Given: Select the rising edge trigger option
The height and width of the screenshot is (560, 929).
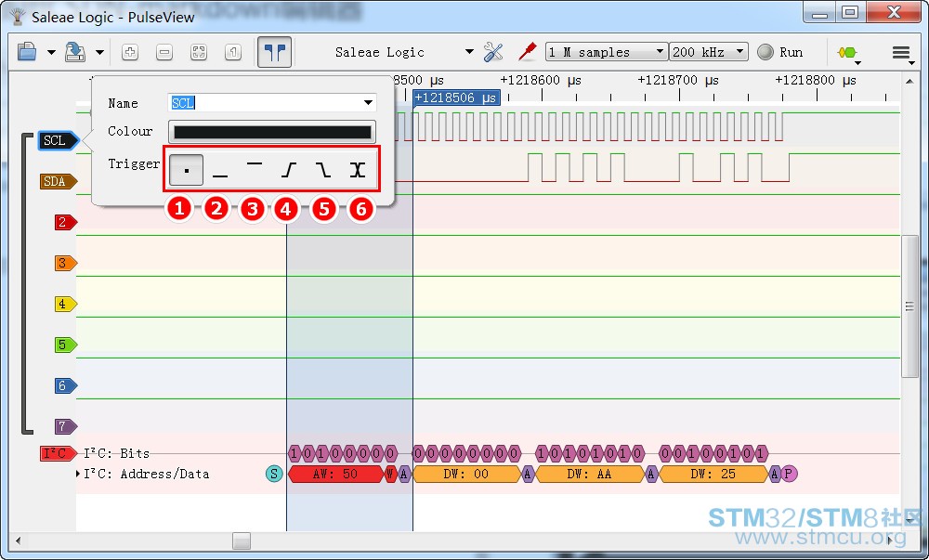Looking at the screenshot, I should point(288,171).
